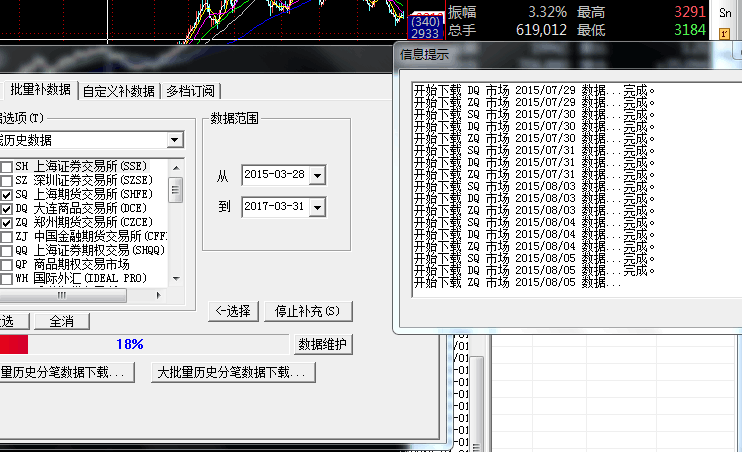Click the orange 1-minute period icon
Screen dimensions: 742x452
point(724,34)
